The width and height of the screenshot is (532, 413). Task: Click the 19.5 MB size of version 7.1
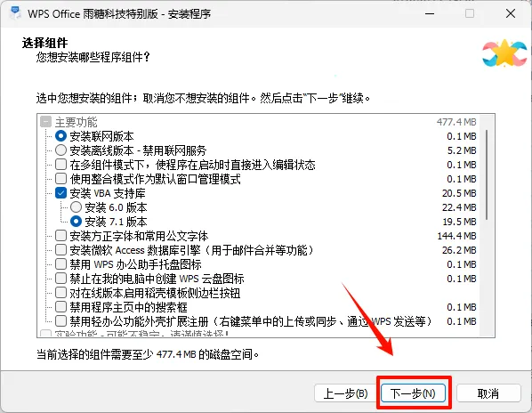pyautogui.click(x=459, y=222)
